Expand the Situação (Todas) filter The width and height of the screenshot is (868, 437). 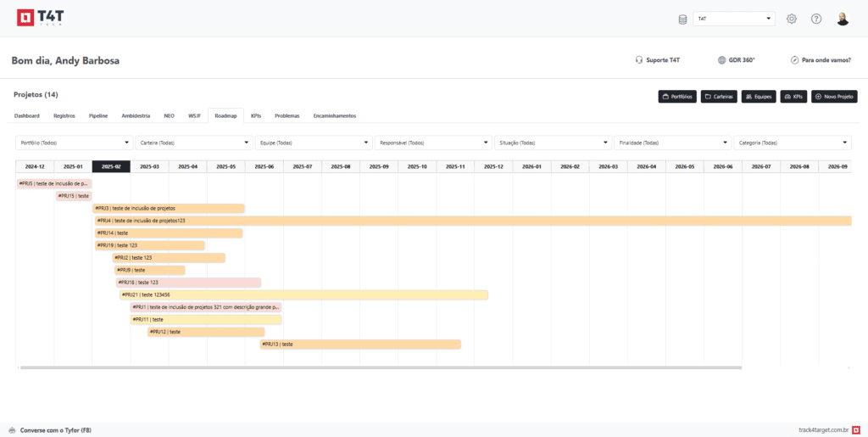pos(553,143)
